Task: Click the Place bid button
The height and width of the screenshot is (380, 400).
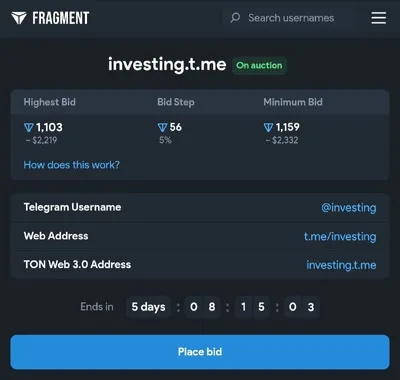Action: (200, 352)
